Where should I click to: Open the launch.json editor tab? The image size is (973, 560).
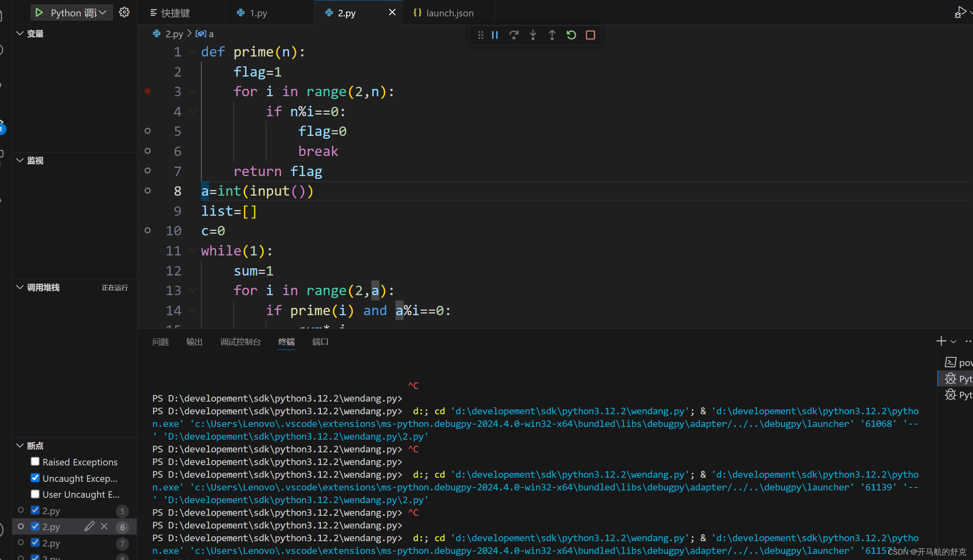click(x=449, y=13)
